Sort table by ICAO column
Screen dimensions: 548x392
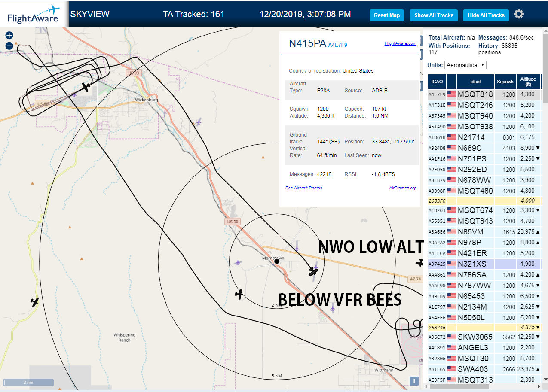(437, 81)
